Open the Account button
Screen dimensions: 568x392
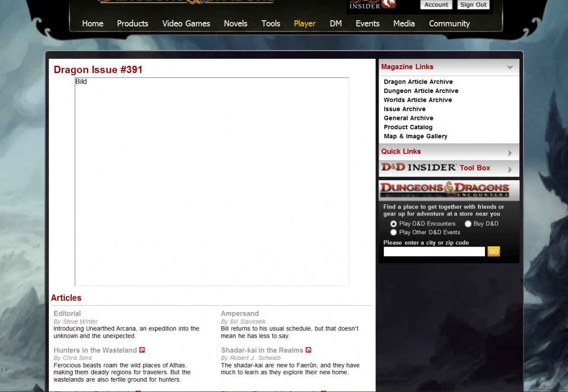pyautogui.click(x=436, y=5)
